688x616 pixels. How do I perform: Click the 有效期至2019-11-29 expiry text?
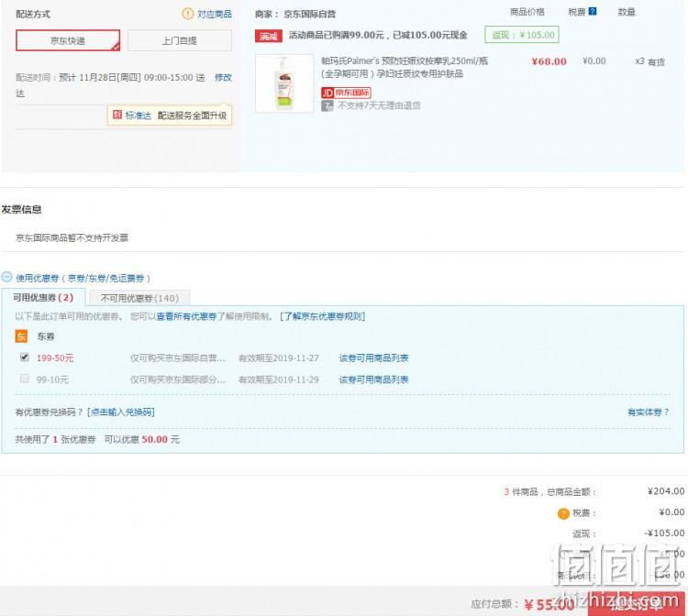pos(279,379)
